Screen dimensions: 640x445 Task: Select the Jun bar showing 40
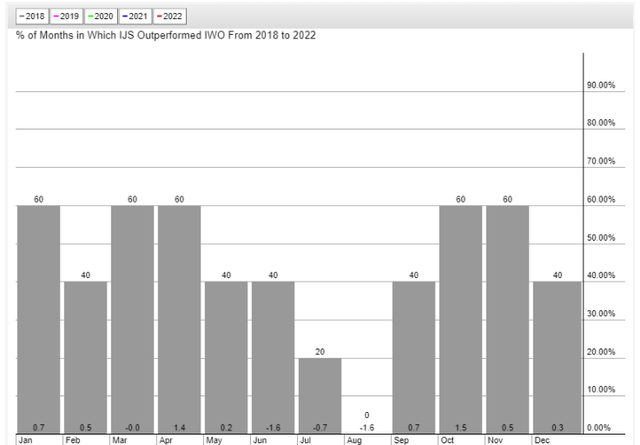click(273, 357)
